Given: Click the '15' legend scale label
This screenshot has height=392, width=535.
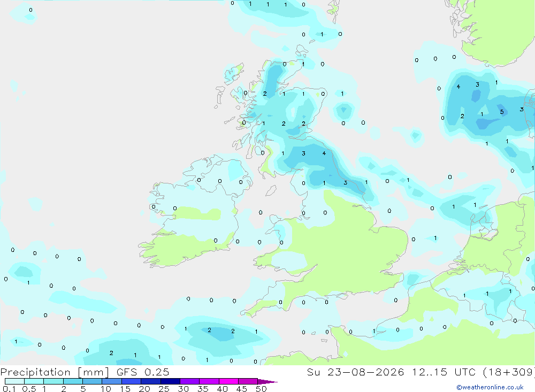Looking at the screenshot, I should (125, 389).
